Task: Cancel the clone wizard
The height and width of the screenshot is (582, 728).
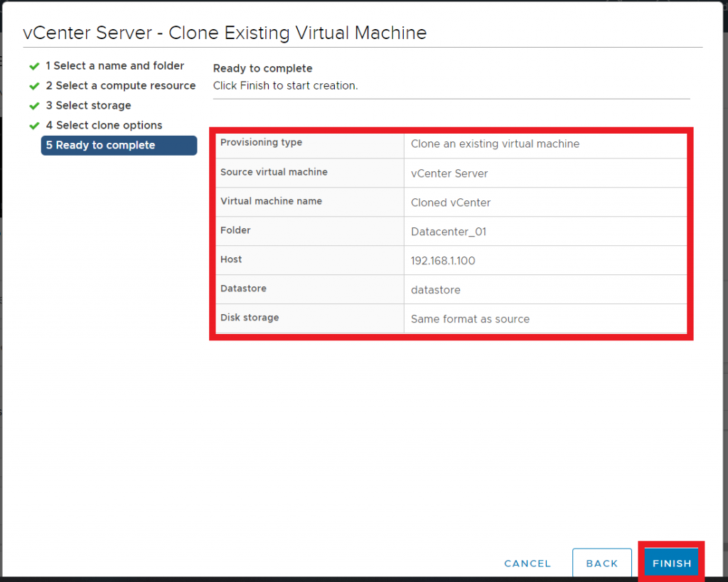Action: coord(527,563)
